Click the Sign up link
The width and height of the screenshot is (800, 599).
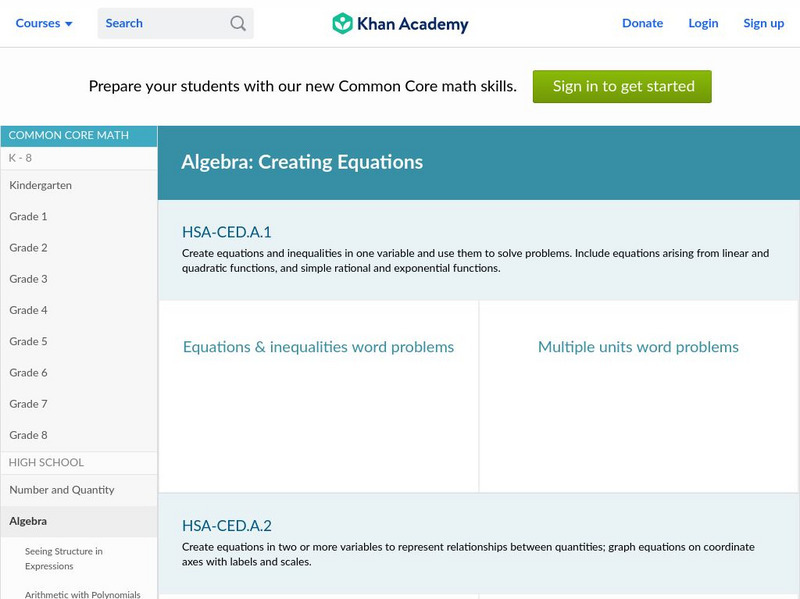pos(763,23)
